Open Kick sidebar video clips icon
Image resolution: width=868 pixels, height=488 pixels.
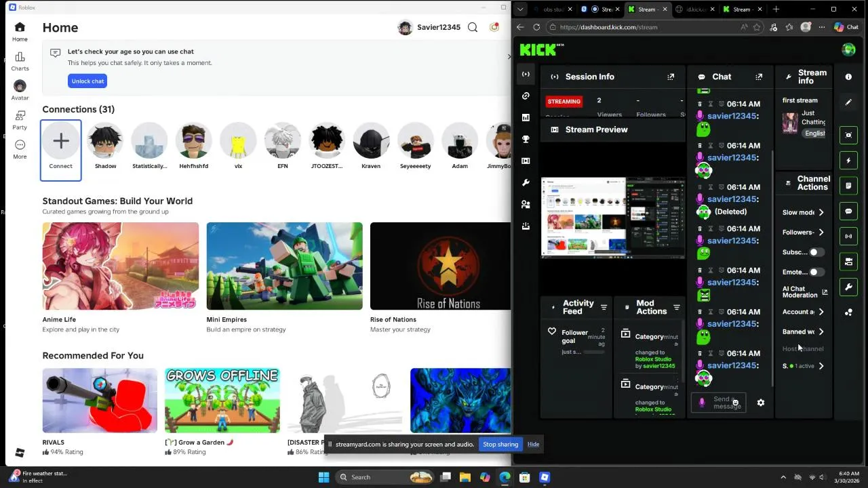526,161
